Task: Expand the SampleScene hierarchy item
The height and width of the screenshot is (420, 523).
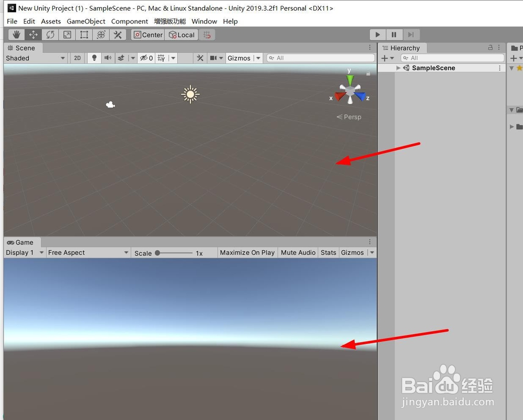Action: pyautogui.click(x=398, y=67)
